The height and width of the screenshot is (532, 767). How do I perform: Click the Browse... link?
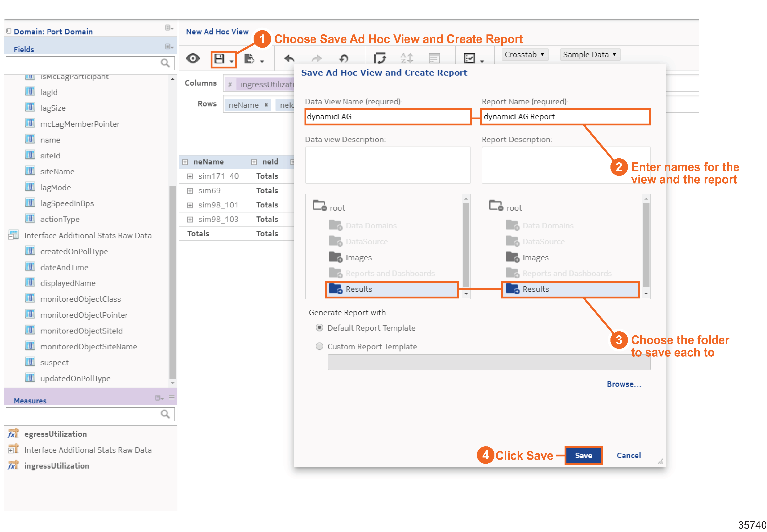(624, 384)
